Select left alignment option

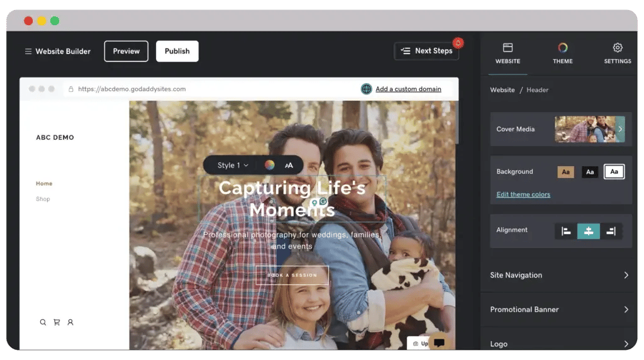point(566,231)
